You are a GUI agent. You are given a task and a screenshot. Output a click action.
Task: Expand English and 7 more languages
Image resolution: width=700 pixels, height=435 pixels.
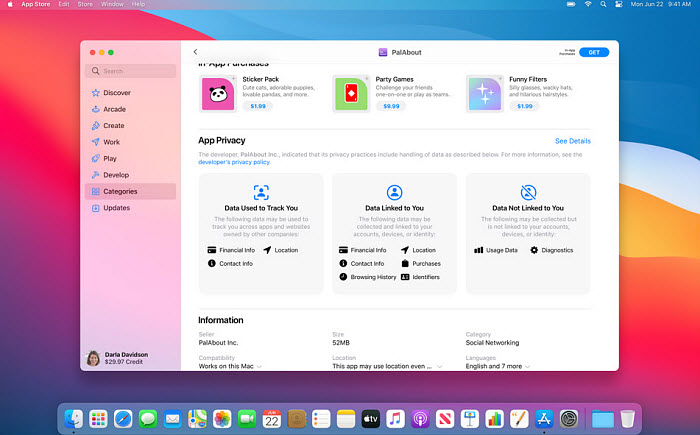tap(498, 366)
